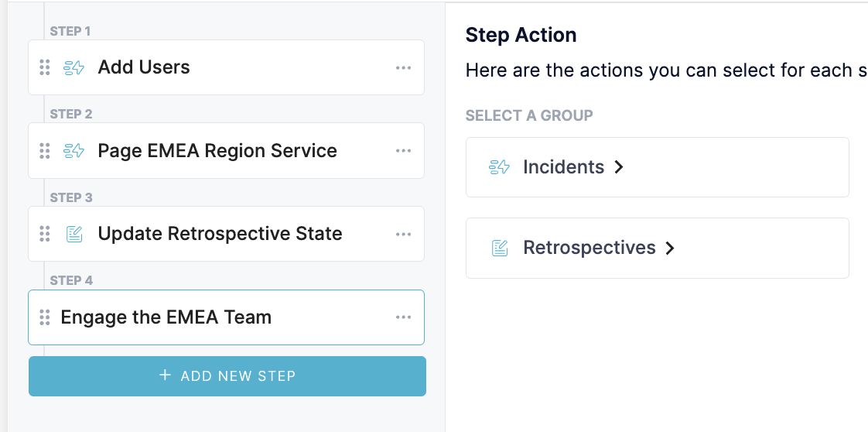Add a new step to the workflow
Screen dimensions: 868x432
[x=227, y=376]
